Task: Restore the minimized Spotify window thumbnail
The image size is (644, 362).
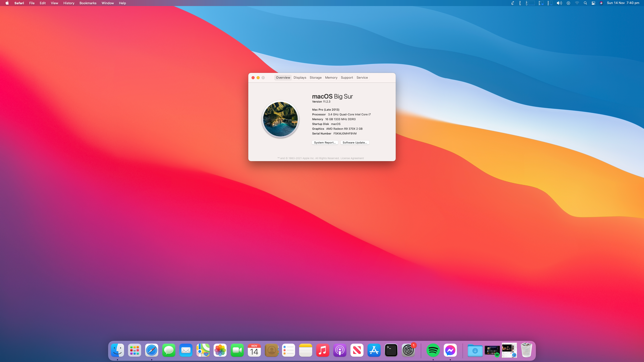Action: [x=492, y=351]
